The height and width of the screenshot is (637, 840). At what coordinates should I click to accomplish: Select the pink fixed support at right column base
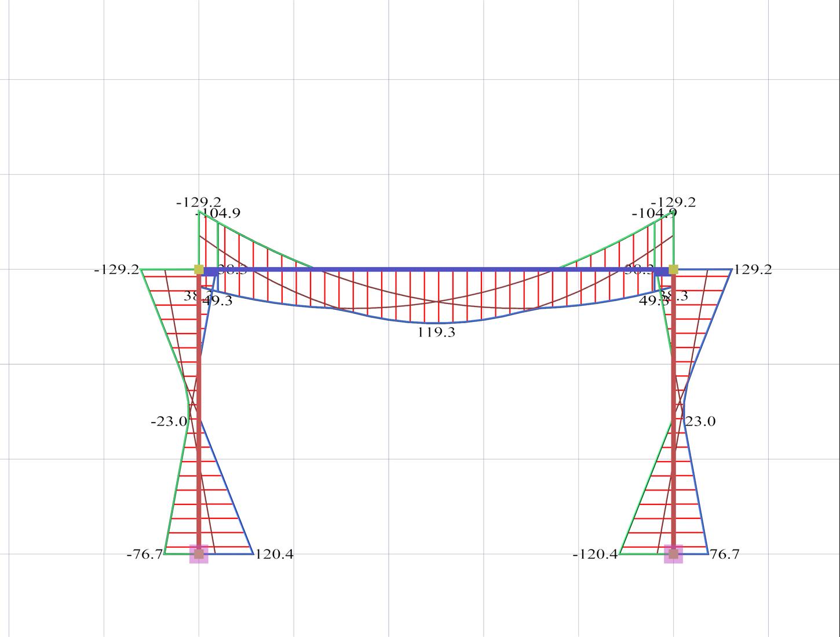pos(673,554)
